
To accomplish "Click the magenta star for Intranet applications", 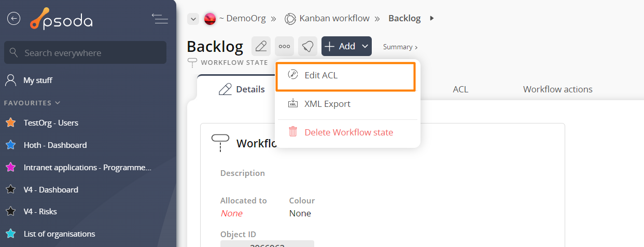I will tap(10, 168).
